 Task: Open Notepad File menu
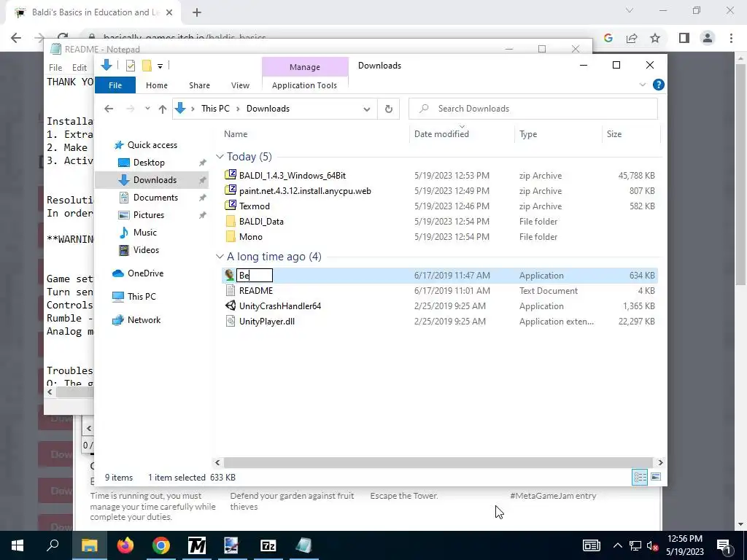pos(55,68)
